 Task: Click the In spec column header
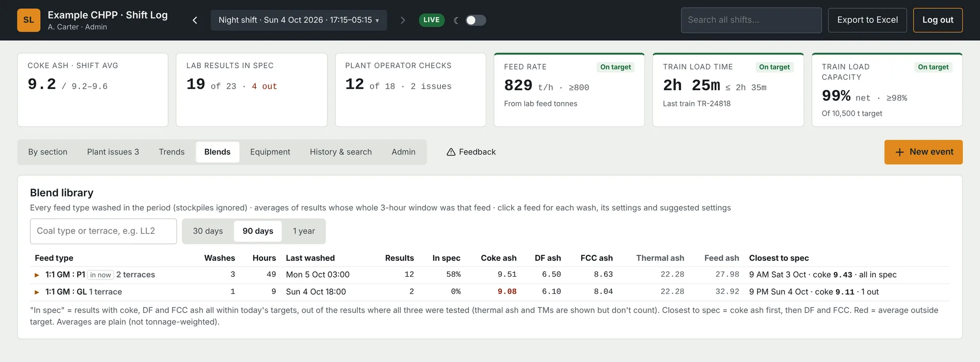[x=446, y=258]
